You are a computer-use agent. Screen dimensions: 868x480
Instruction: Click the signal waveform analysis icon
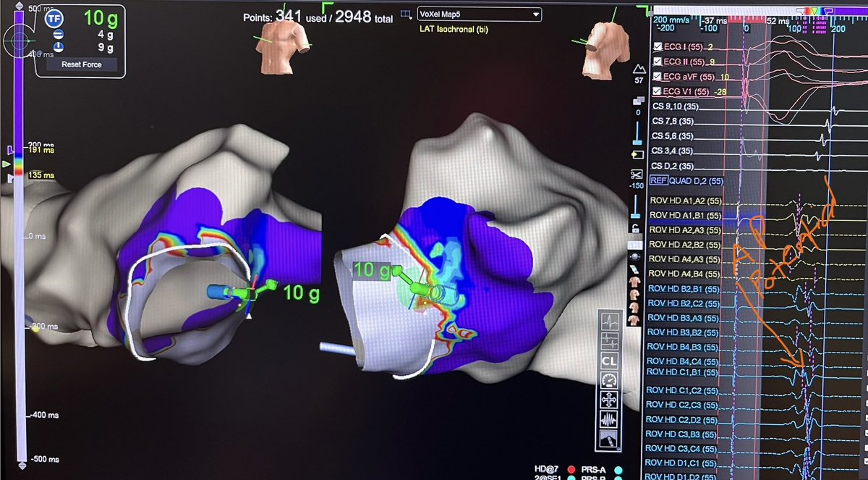609,418
